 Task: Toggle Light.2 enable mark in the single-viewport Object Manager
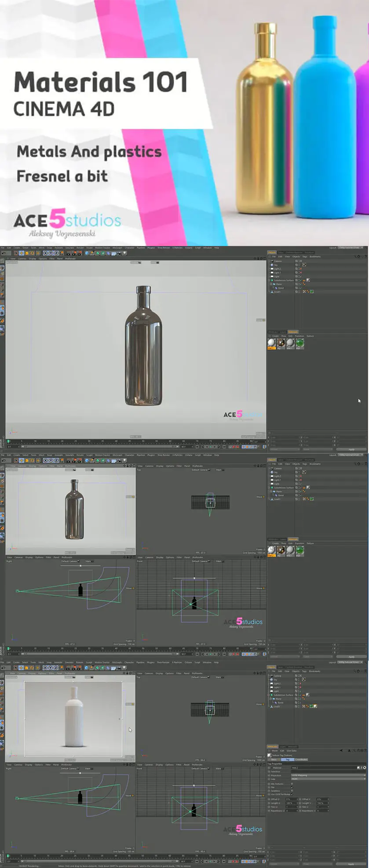click(x=301, y=269)
